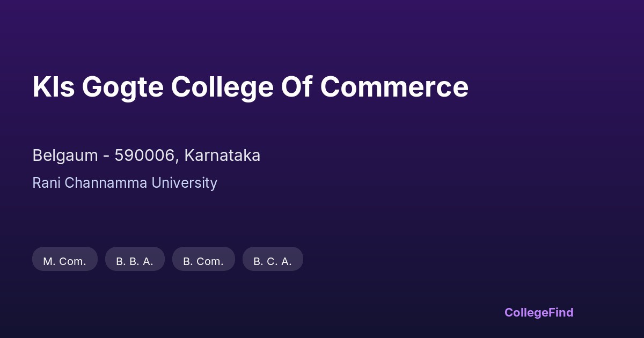Click "Kls" at the start of the title
This screenshot has height=338, width=644.
53,87
